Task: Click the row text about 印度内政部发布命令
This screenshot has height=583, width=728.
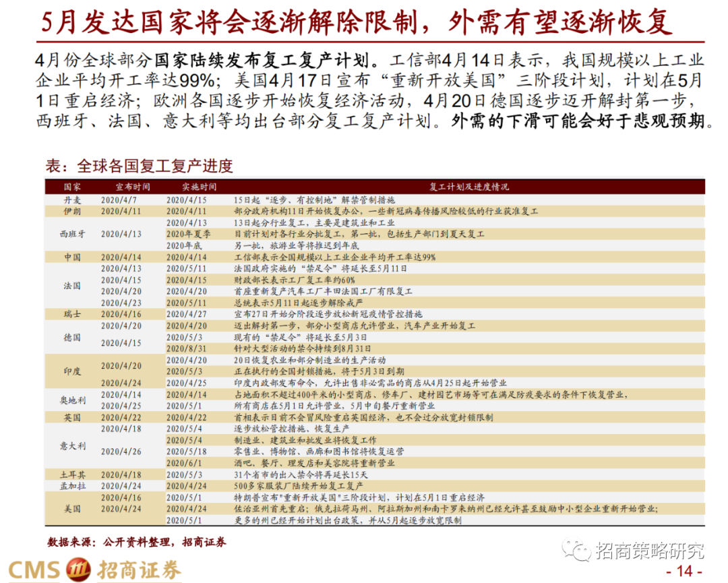Action: click(x=370, y=383)
